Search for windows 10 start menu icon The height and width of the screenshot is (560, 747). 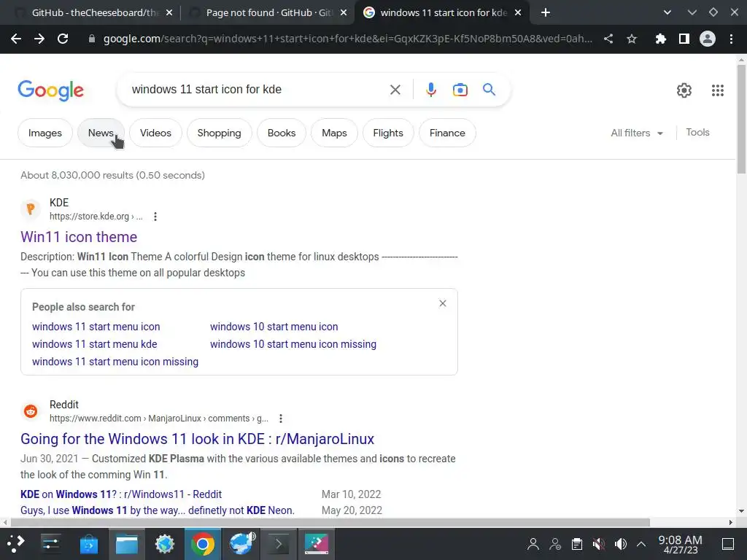[x=274, y=327]
